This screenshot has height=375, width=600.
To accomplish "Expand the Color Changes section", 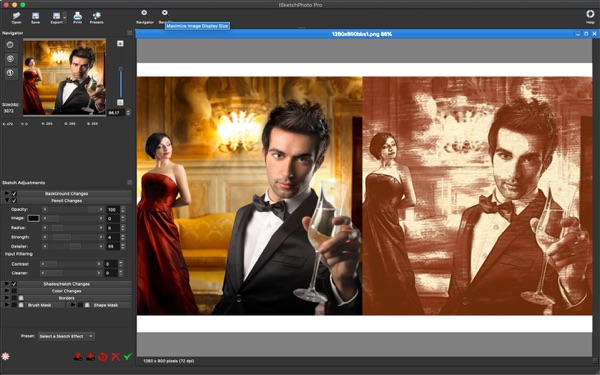I will pyautogui.click(x=7, y=291).
